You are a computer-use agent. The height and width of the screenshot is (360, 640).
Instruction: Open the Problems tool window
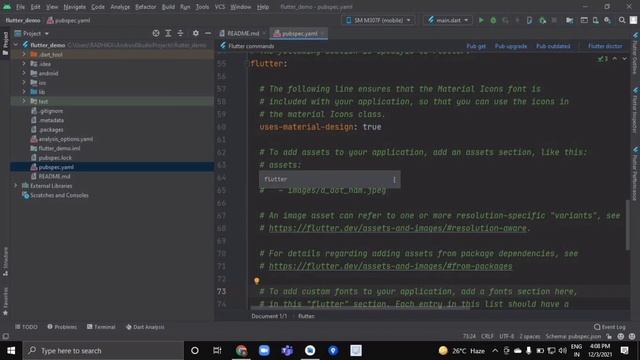62,327
